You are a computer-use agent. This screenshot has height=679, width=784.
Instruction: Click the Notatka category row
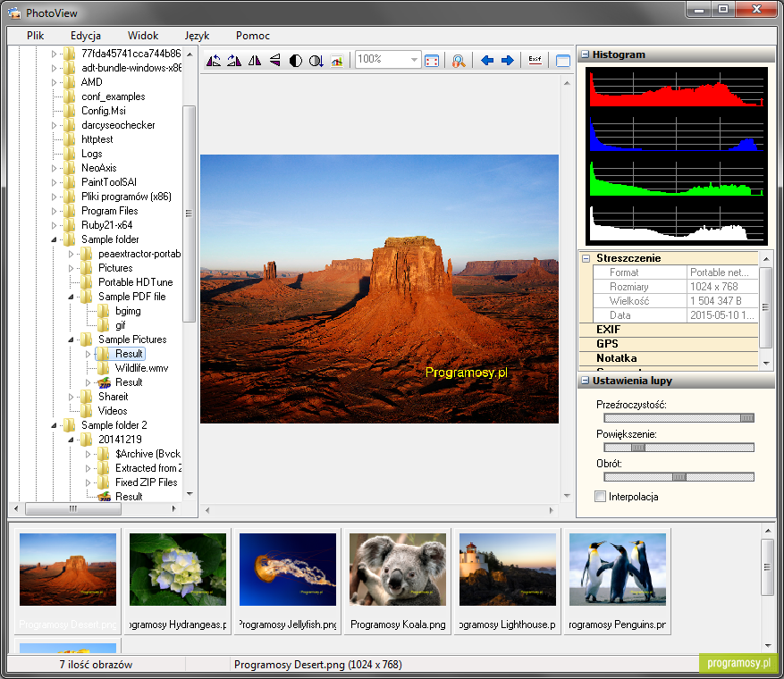coord(669,359)
